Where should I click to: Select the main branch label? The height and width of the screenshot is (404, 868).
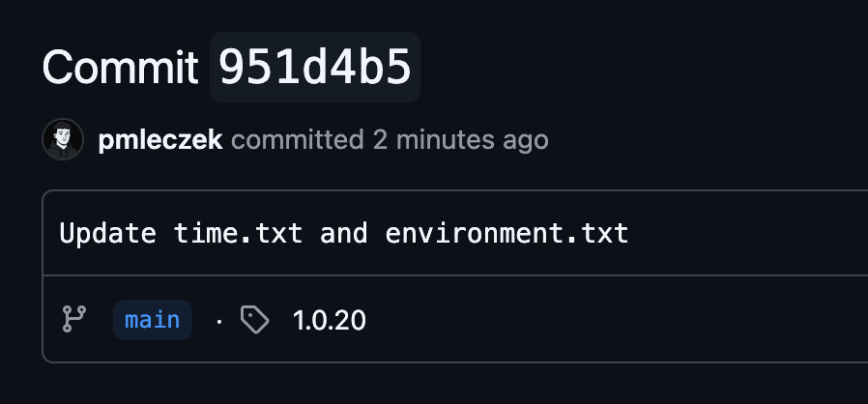pyautogui.click(x=153, y=320)
